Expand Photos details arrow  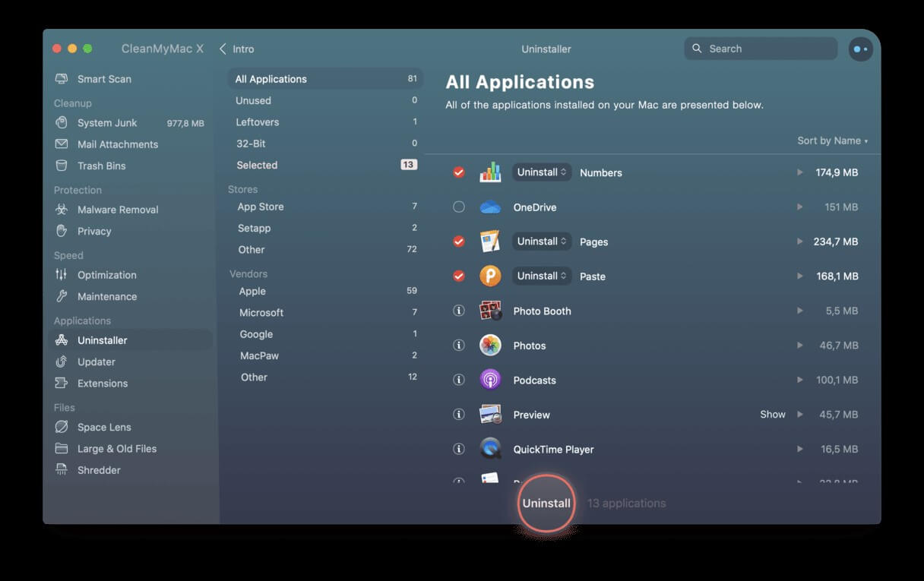[x=800, y=345]
